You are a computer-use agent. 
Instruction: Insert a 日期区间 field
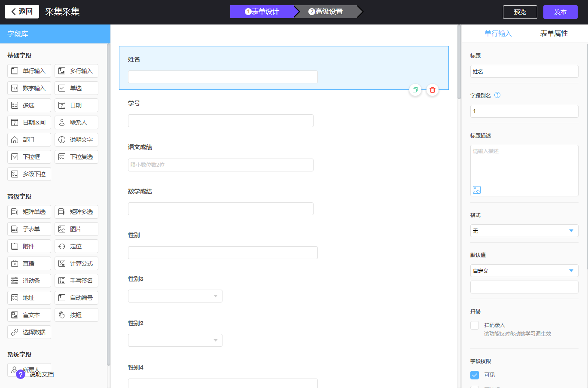coord(29,122)
